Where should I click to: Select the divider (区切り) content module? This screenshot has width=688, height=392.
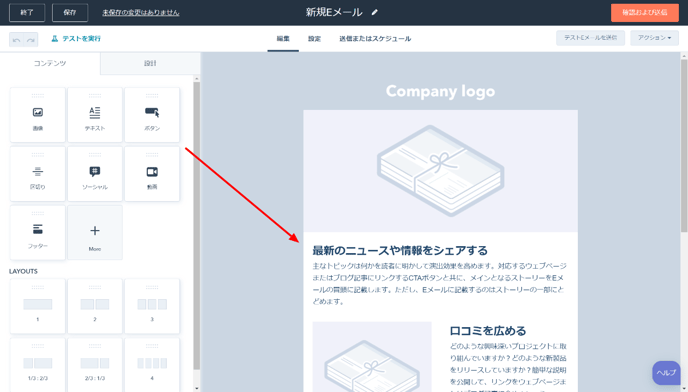click(38, 174)
